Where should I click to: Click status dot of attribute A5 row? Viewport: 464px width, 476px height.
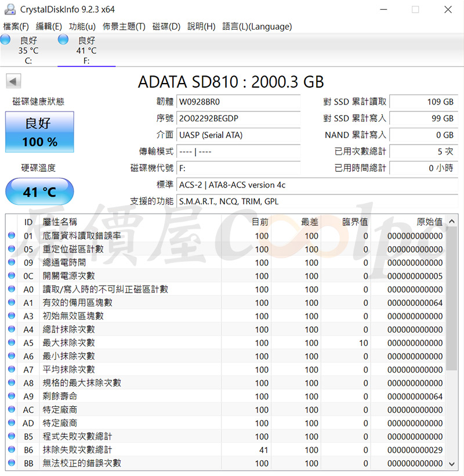tap(12, 342)
